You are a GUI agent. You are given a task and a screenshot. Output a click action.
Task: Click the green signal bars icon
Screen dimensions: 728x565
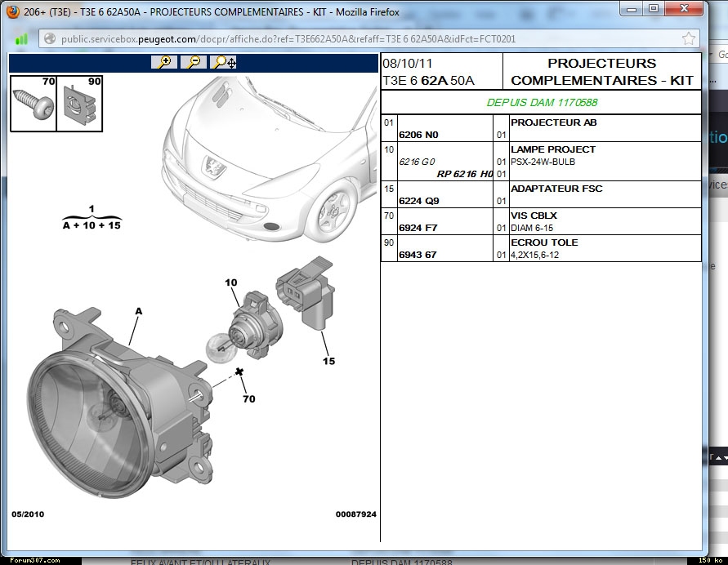click(x=21, y=39)
